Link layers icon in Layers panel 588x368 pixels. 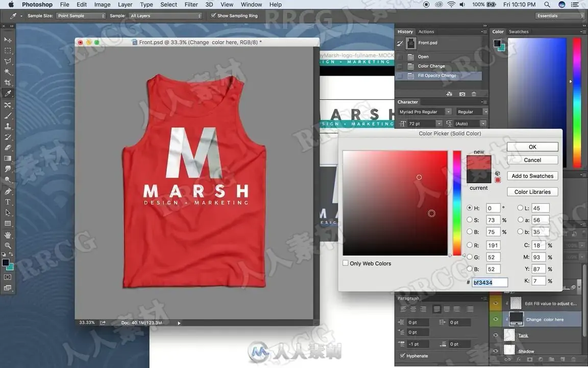click(x=507, y=359)
